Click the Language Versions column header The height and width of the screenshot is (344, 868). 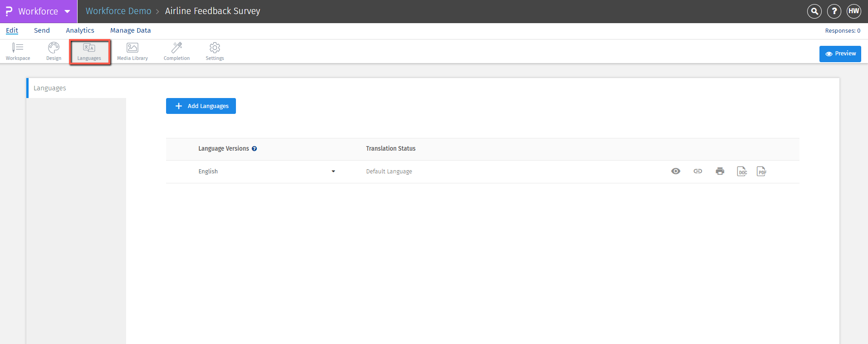pos(224,148)
